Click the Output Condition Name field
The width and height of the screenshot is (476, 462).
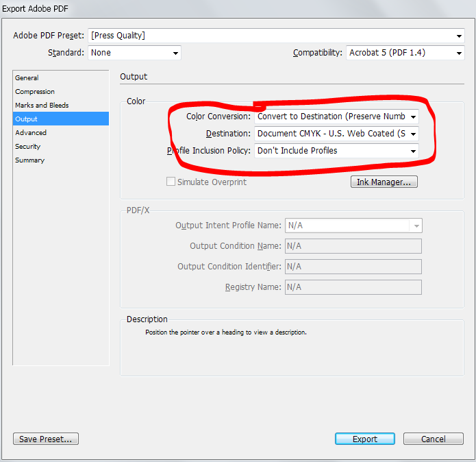(353, 246)
